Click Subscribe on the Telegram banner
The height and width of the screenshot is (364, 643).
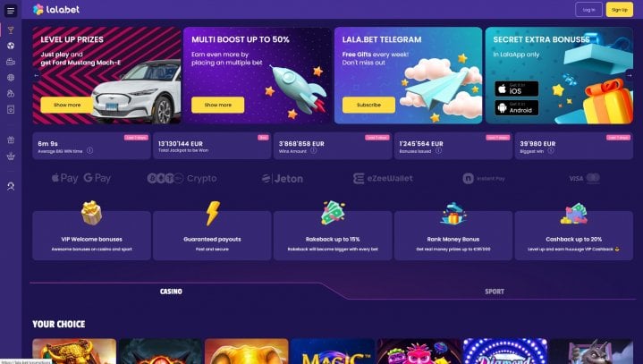tap(368, 105)
